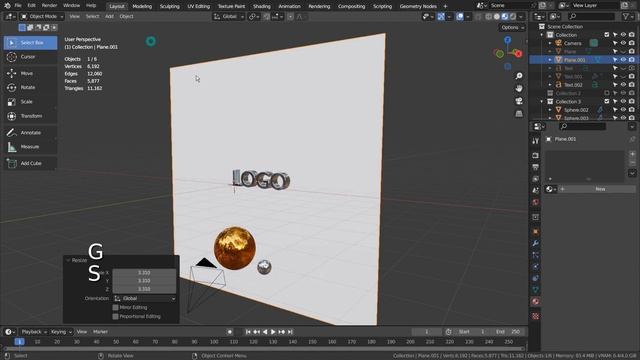Open the Keying dropdown in timeline

pyautogui.click(x=61, y=332)
